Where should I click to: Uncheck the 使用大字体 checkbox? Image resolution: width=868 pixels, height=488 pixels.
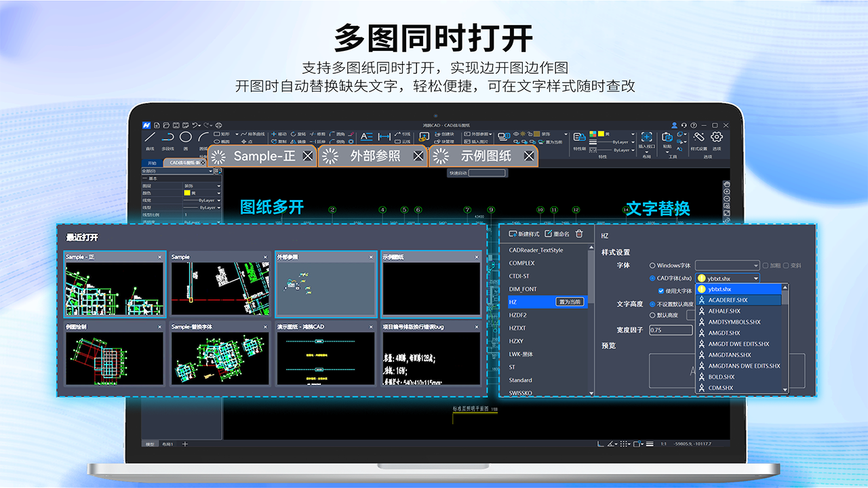point(660,291)
